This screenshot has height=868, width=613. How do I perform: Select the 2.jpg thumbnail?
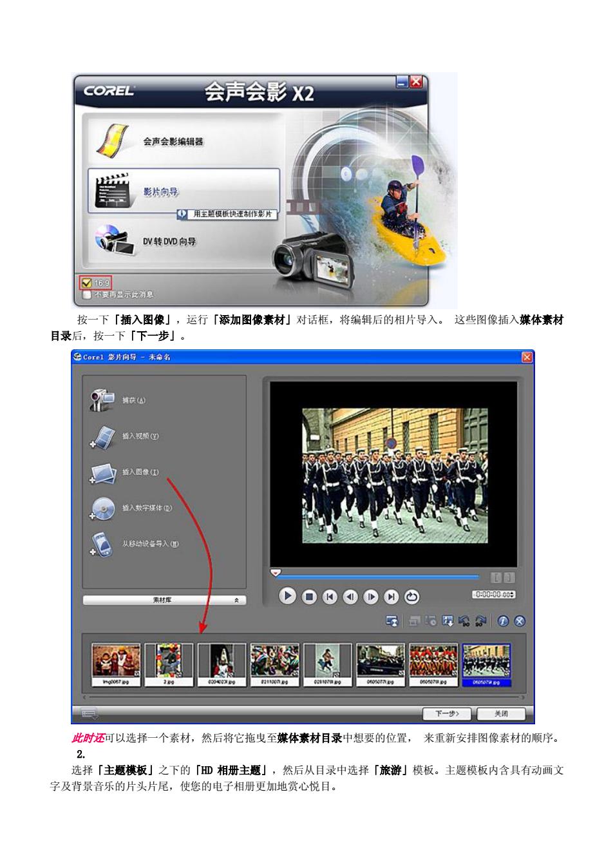point(169,665)
